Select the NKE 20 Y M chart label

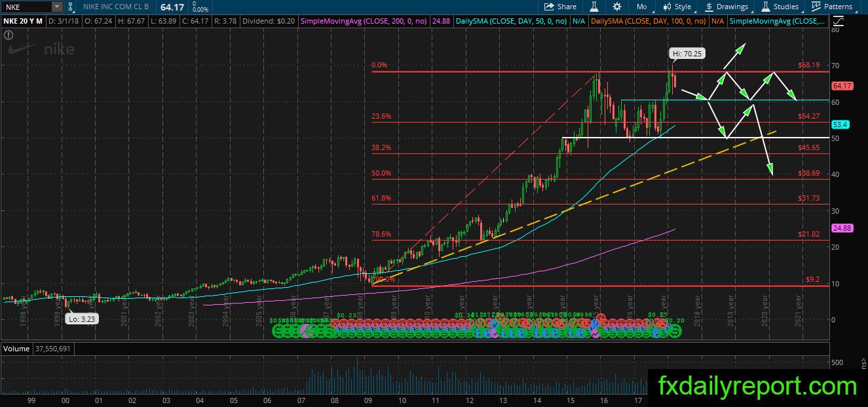tap(22, 22)
